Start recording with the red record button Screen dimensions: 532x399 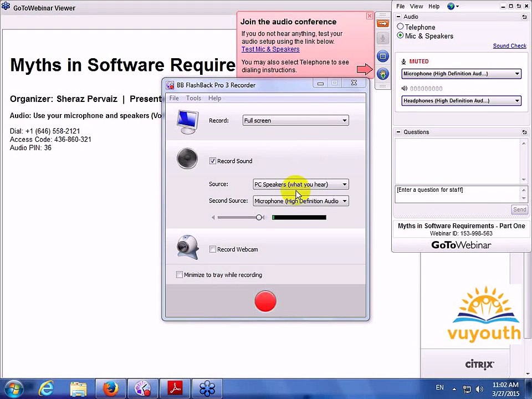(265, 301)
